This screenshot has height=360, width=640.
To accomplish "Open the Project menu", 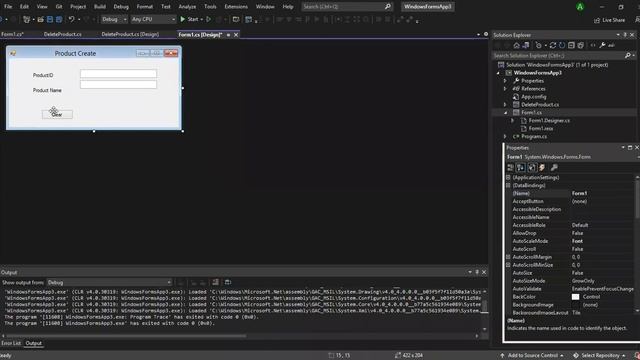I will point(78,7).
